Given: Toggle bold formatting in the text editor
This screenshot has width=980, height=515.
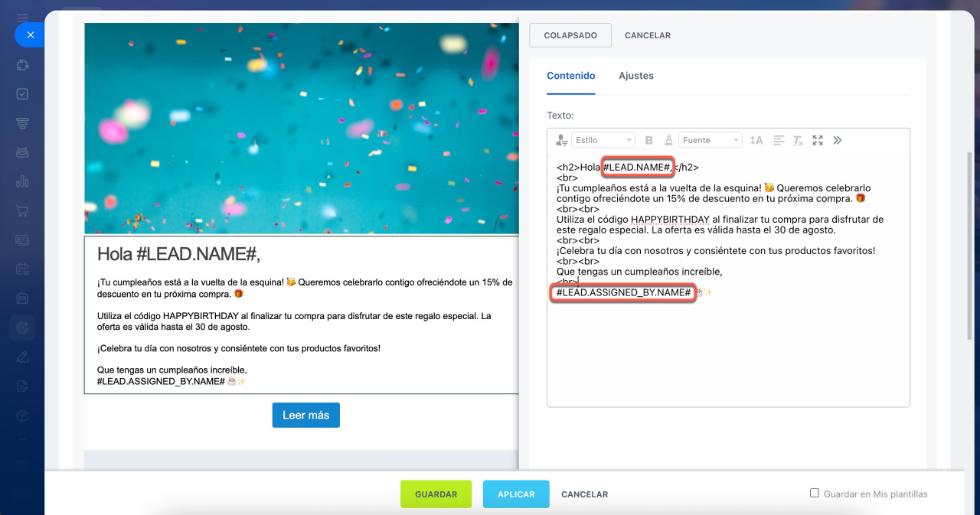Looking at the screenshot, I should pyautogui.click(x=649, y=140).
